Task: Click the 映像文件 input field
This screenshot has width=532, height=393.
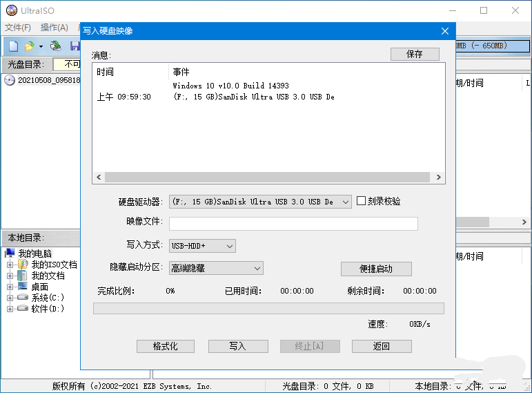Action: pos(293,224)
